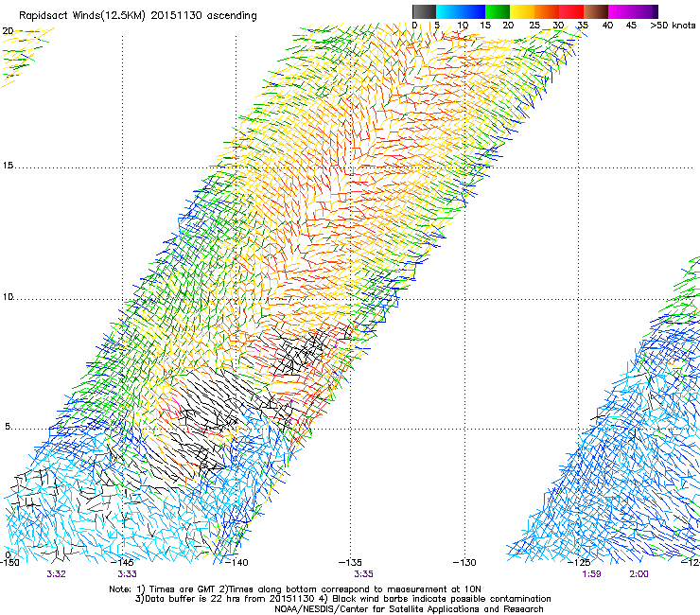Click the purple time stamp '3:35'
This screenshot has height=615, width=700.
(363, 574)
